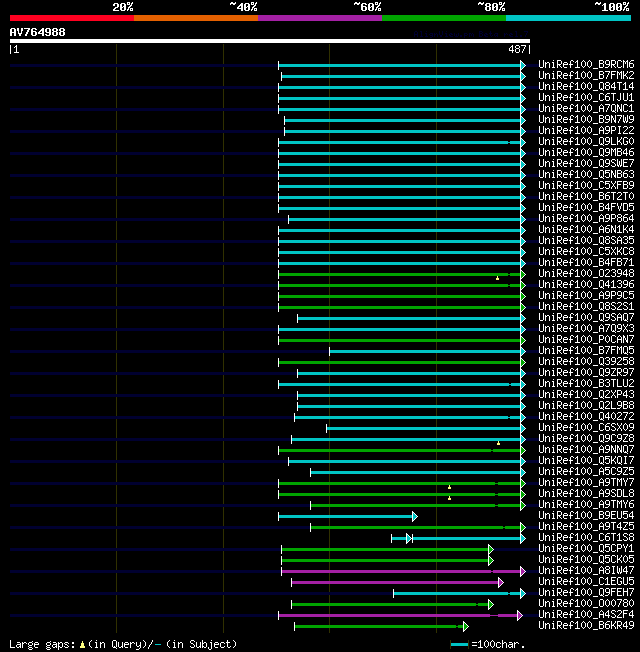Select the UniRef100_Q5KQI7 label
Image resolution: width=640 pixels, height=652 pixels.
pos(586,461)
